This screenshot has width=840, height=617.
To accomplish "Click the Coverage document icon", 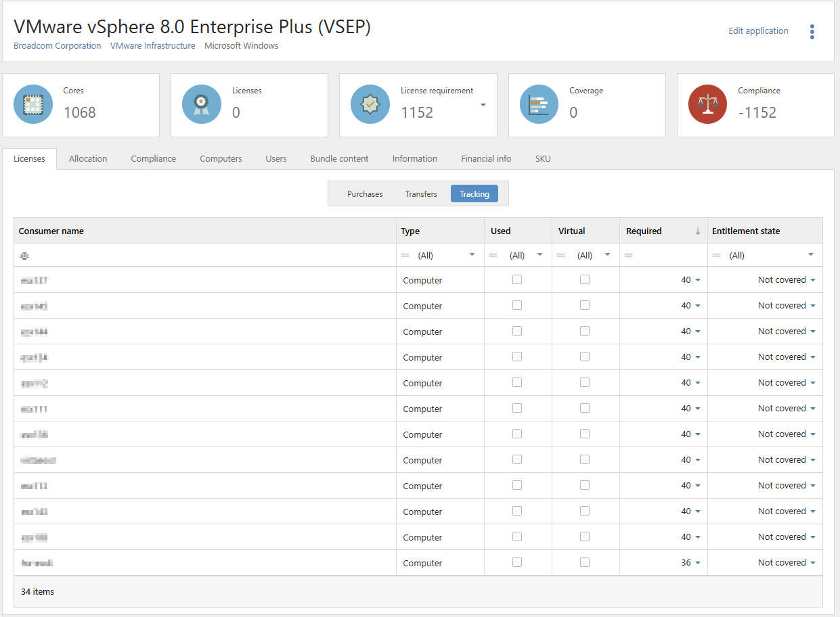I will 539,104.
